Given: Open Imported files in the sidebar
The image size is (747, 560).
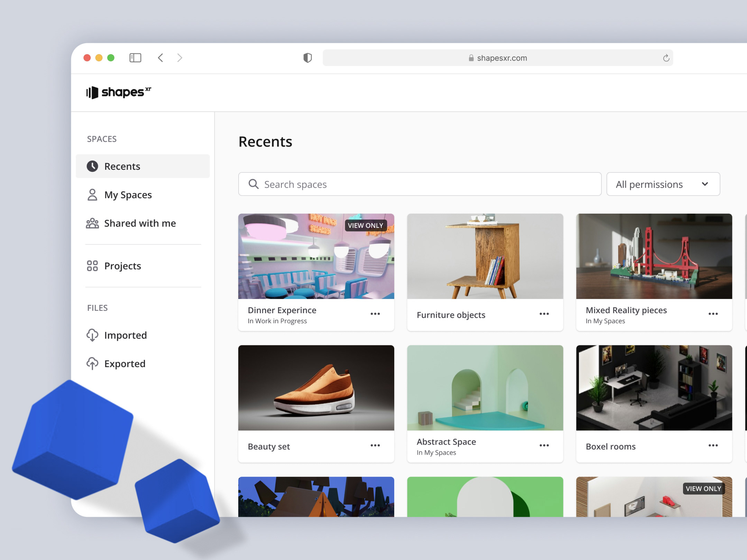Looking at the screenshot, I should click(143, 335).
